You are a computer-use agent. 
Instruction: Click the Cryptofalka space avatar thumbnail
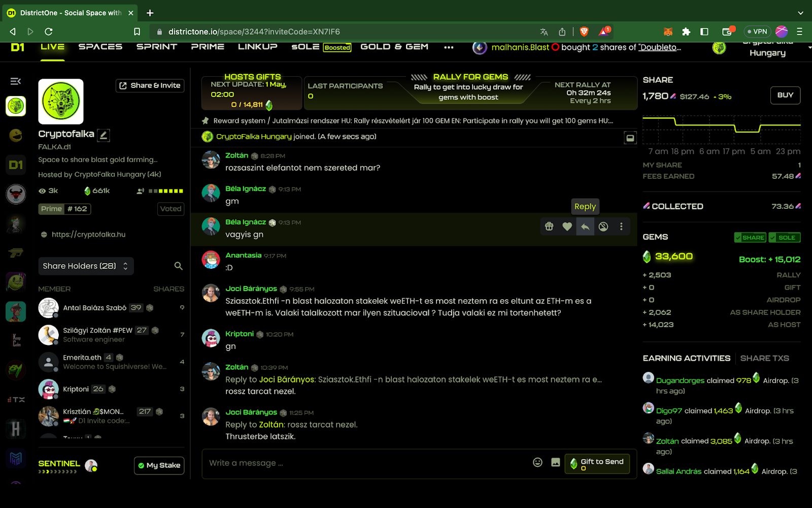click(61, 102)
